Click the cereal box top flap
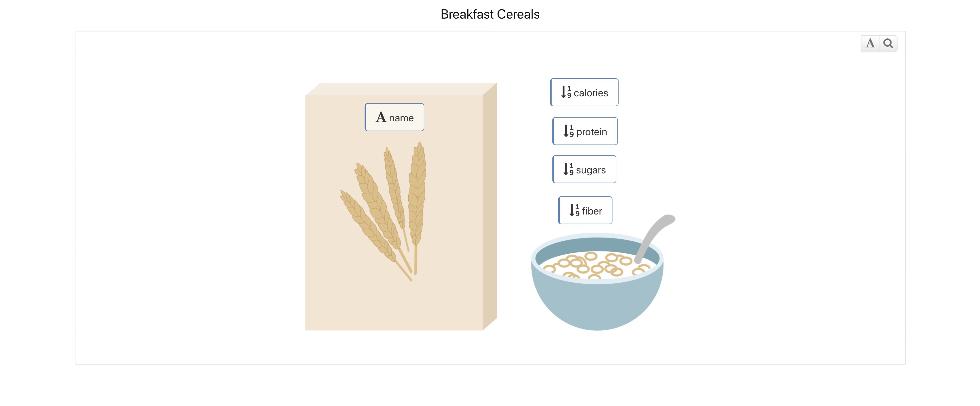 [401, 89]
